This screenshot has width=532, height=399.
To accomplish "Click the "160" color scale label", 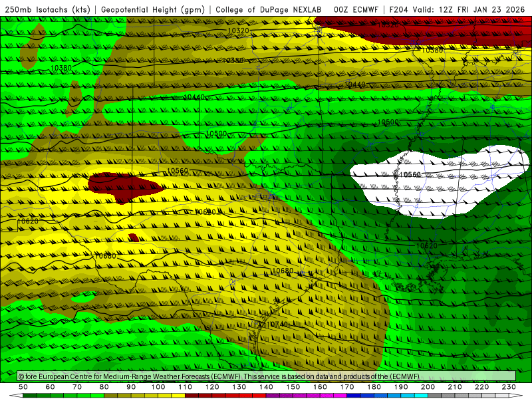I will [320, 387].
